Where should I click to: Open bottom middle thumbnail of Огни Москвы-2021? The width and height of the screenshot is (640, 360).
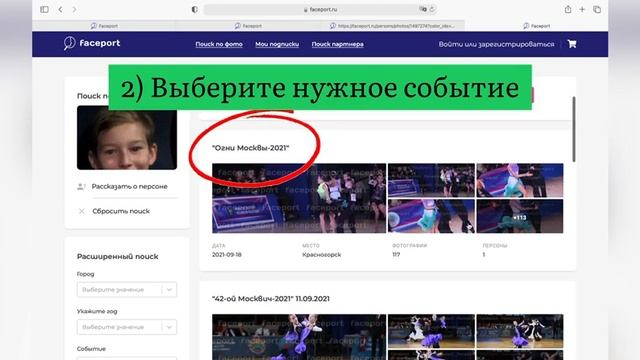[431, 216]
